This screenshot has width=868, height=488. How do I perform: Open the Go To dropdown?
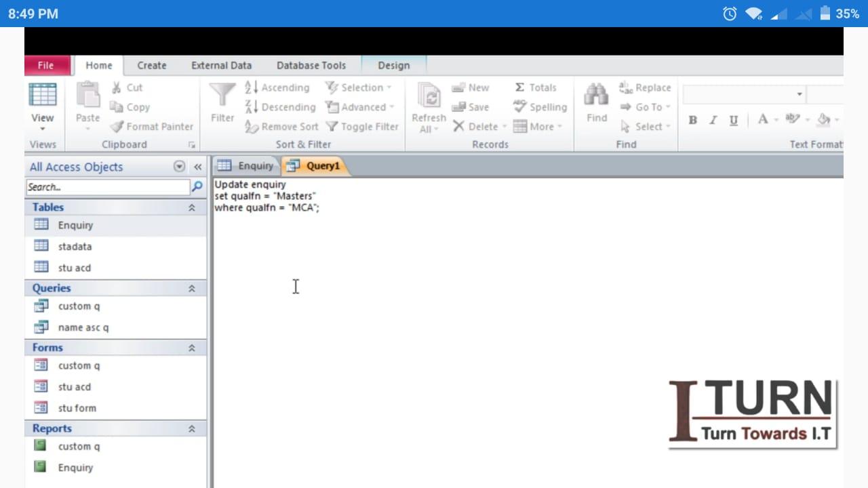tap(645, 107)
